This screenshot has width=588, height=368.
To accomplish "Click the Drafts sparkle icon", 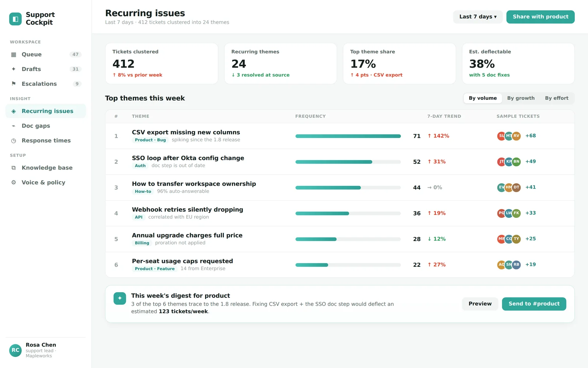I will [14, 69].
